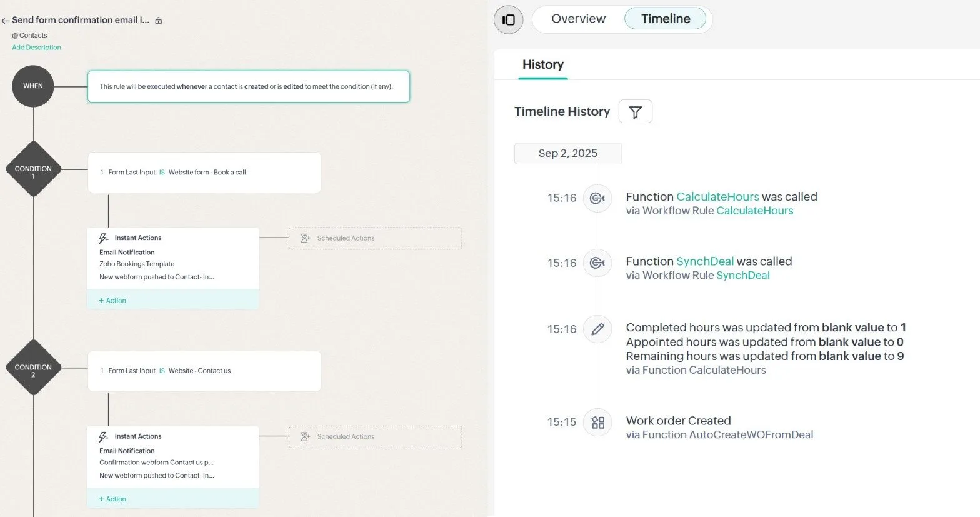980x517 pixels.
Task: Open the History sub-tab
Action: point(542,64)
